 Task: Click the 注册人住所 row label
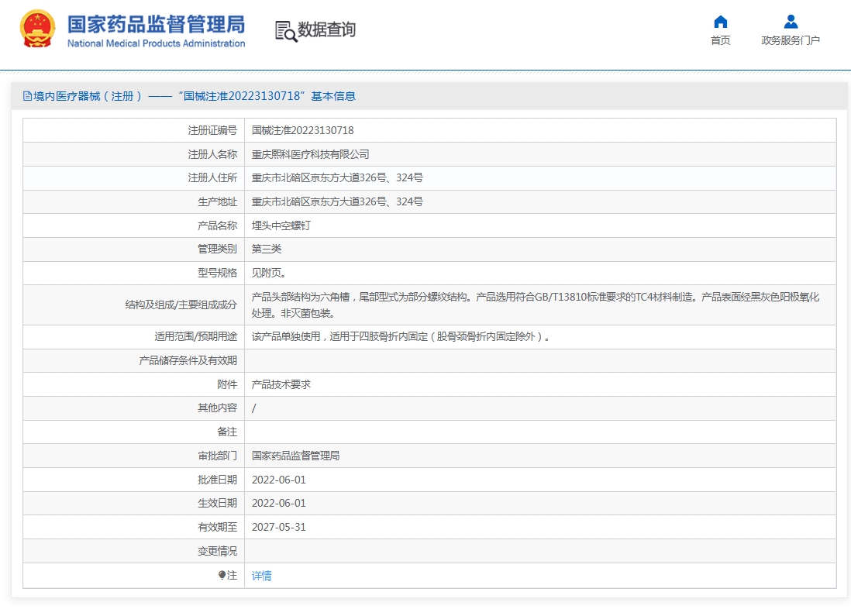(212, 177)
